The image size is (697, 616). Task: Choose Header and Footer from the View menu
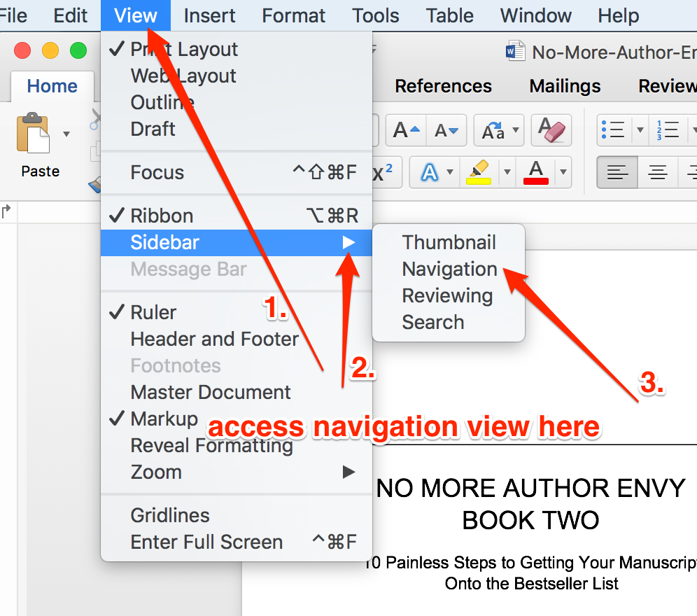click(x=214, y=339)
